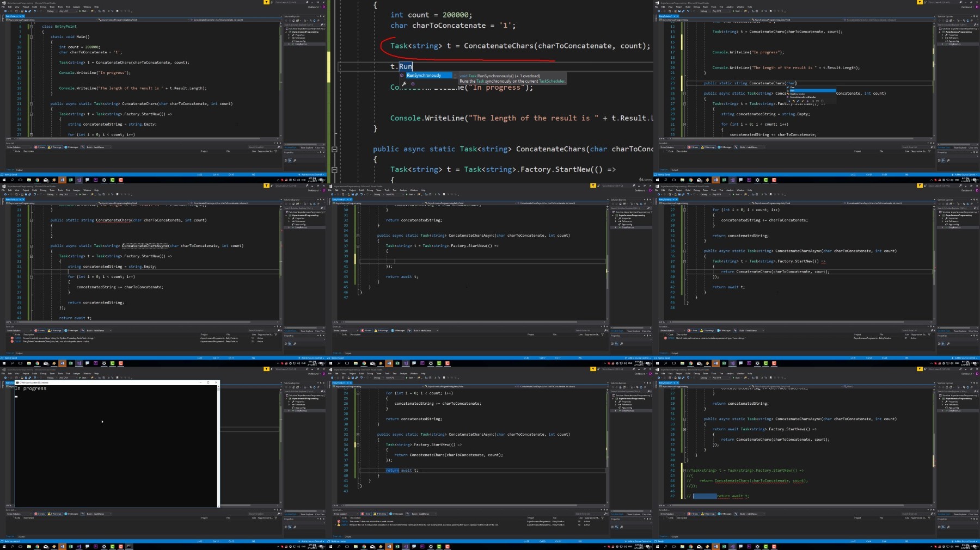Image resolution: width=980 pixels, height=550 pixels.
Task: Collapse ConcatenateChars method in zoomed RunSynchronously frame
Action: 334,149
